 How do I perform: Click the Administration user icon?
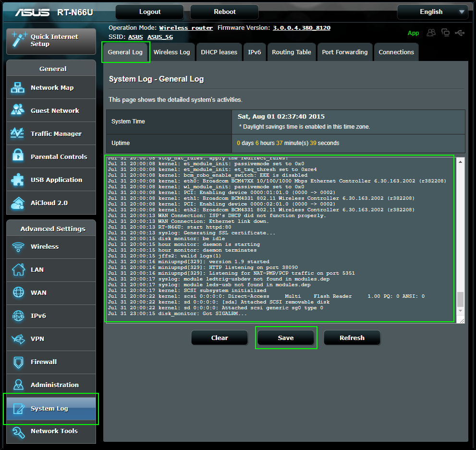(19, 385)
